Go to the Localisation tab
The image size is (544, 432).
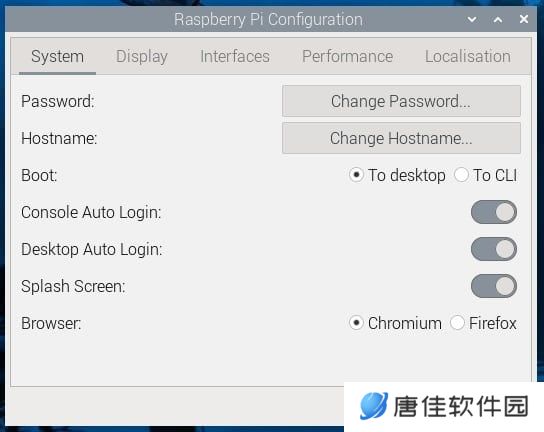[468, 57]
